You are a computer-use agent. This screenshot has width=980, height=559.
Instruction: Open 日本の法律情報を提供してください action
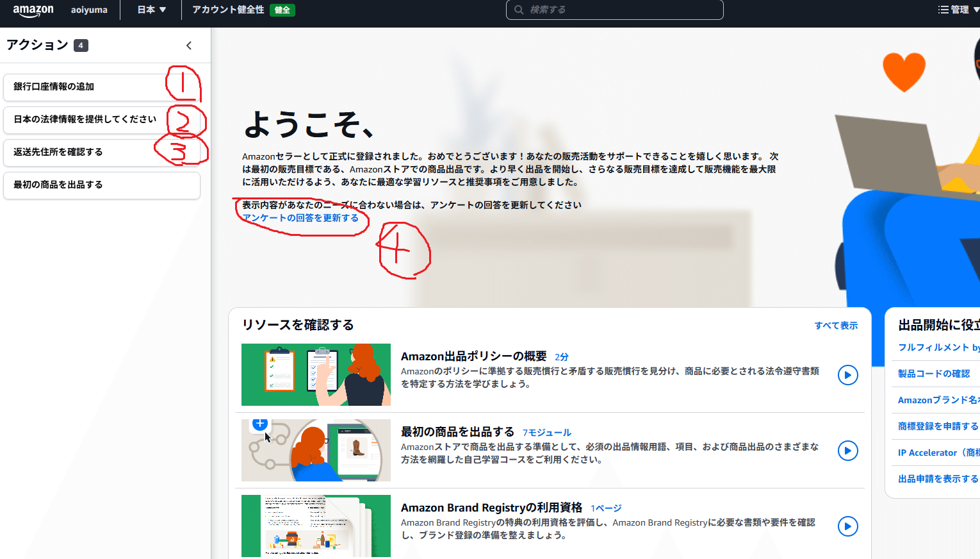[x=102, y=120]
